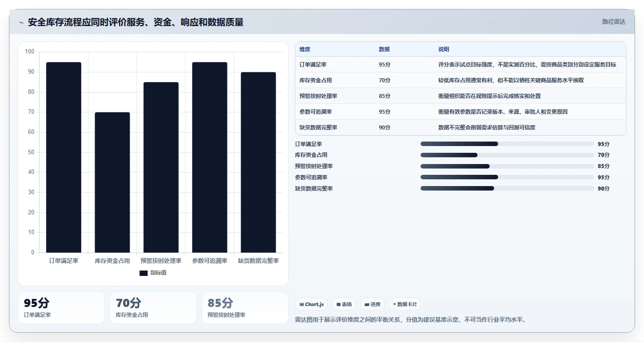
Task: Click the footnote starting 雷达图用于展示
Action: coord(411,320)
